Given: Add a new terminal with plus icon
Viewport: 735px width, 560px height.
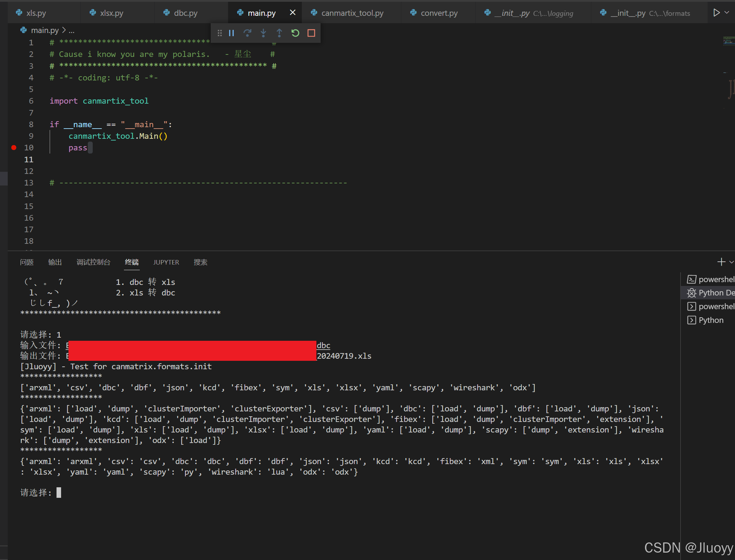Looking at the screenshot, I should pyautogui.click(x=721, y=262).
